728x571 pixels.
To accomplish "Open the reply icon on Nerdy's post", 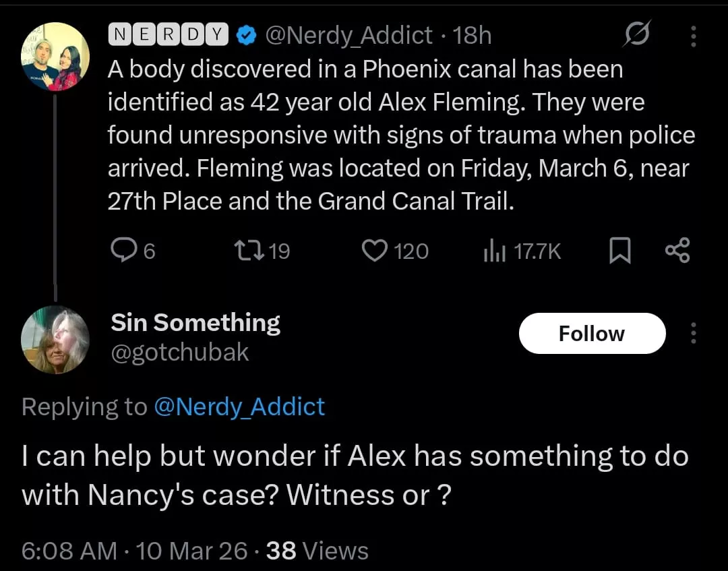I will 123,251.
